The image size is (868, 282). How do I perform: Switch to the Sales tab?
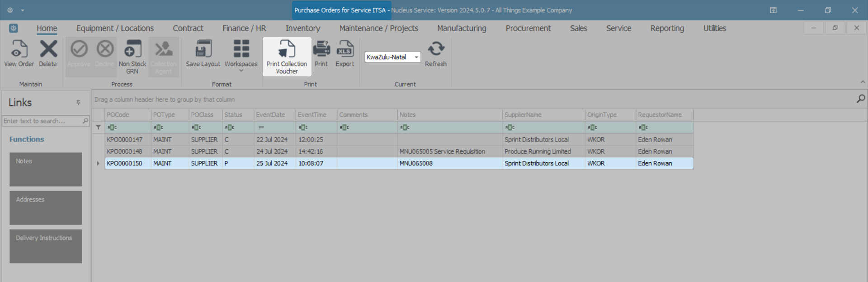tap(578, 28)
